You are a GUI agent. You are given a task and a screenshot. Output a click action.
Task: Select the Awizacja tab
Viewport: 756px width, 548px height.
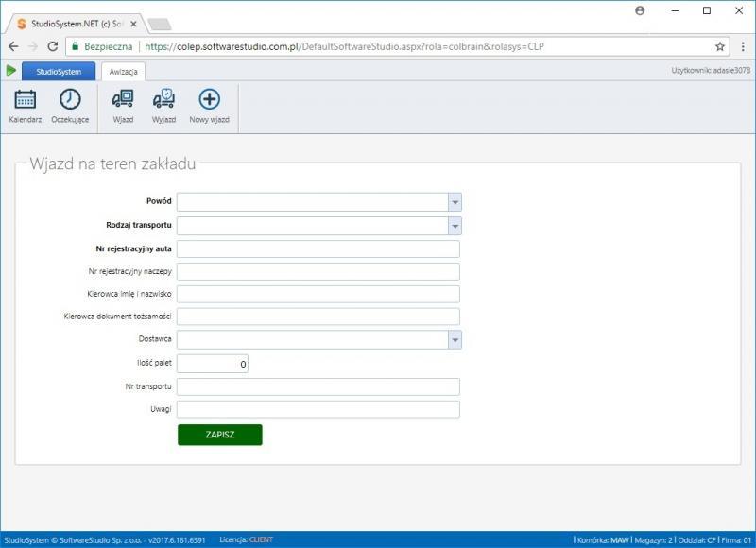(x=123, y=71)
